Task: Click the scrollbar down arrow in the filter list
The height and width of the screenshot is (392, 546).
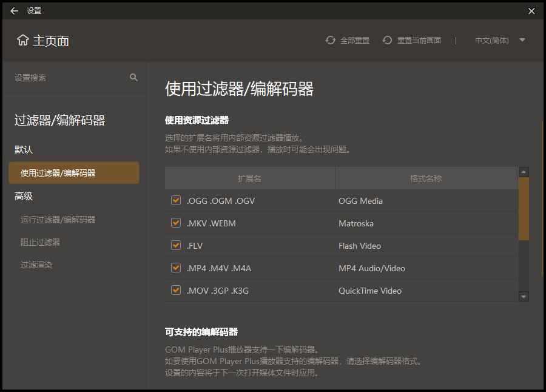Action: (x=524, y=297)
